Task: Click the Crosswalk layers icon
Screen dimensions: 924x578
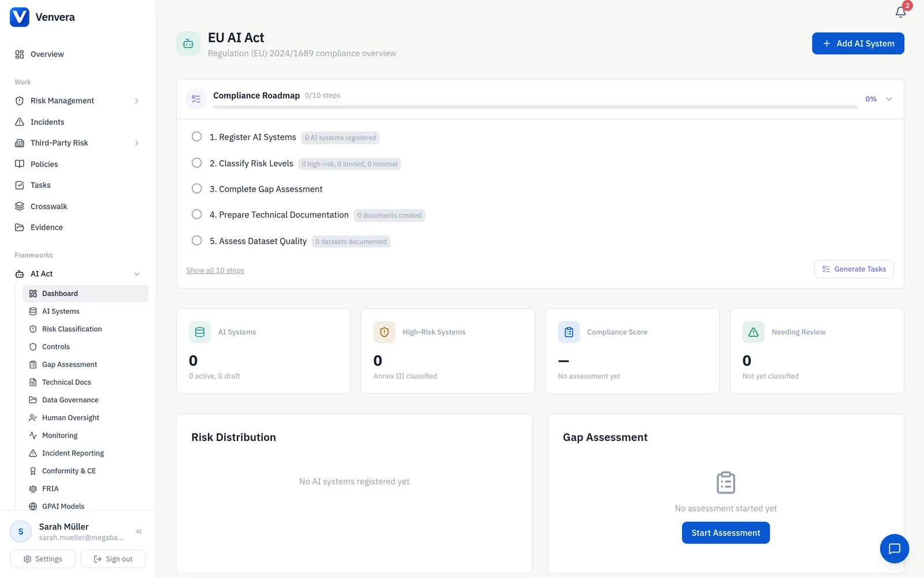Action: 20,206
